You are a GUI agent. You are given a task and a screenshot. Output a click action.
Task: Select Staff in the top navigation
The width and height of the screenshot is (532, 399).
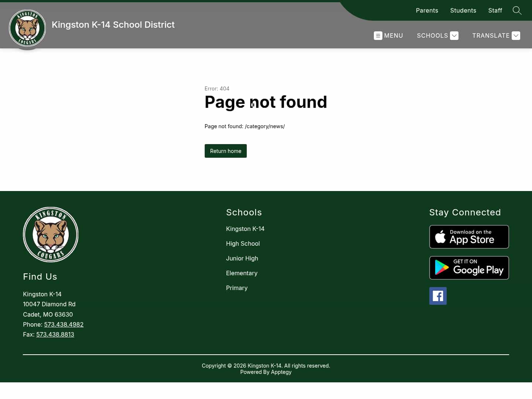point(495,10)
